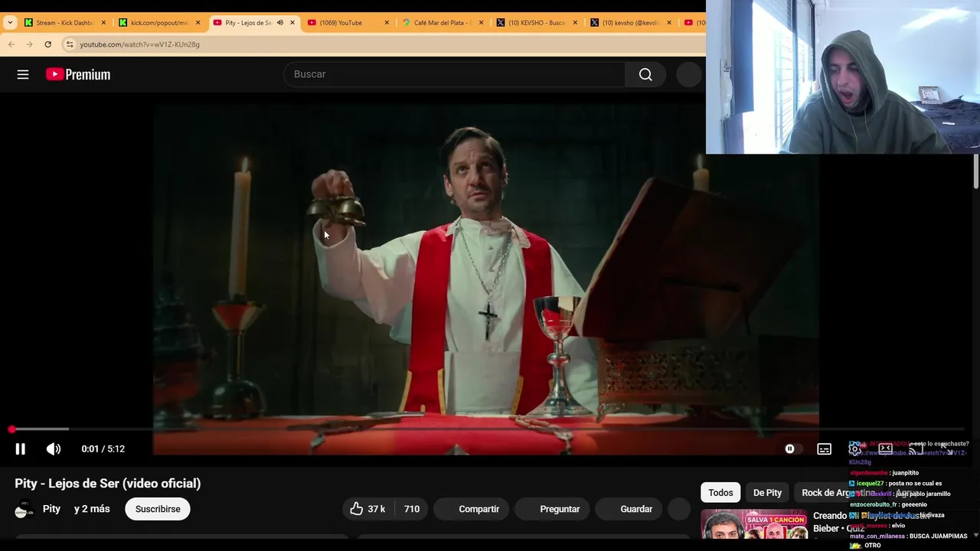This screenshot has width=980, height=551.
Task: Enter fullscreen mode in the player
Action: [947, 448]
